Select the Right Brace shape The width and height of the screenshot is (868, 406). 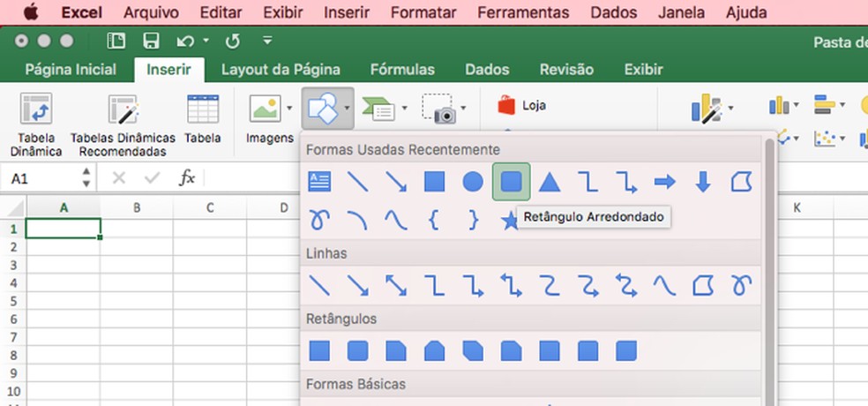point(473,221)
